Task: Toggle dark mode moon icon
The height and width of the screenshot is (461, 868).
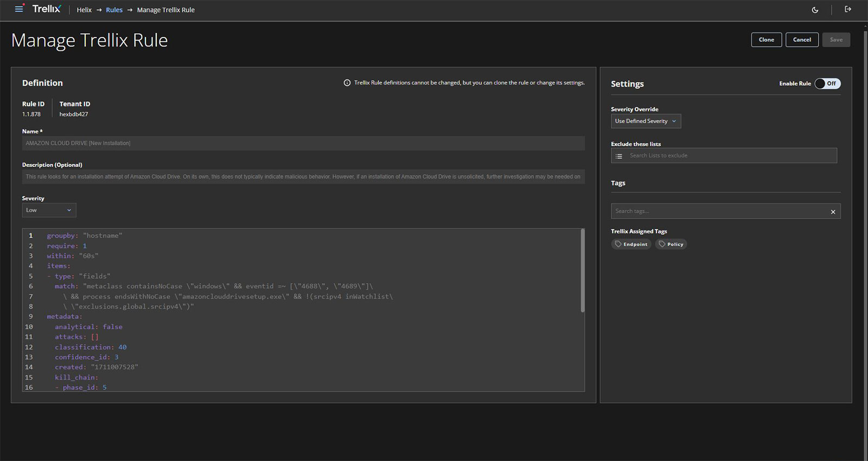Action: [x=815, y=10]
